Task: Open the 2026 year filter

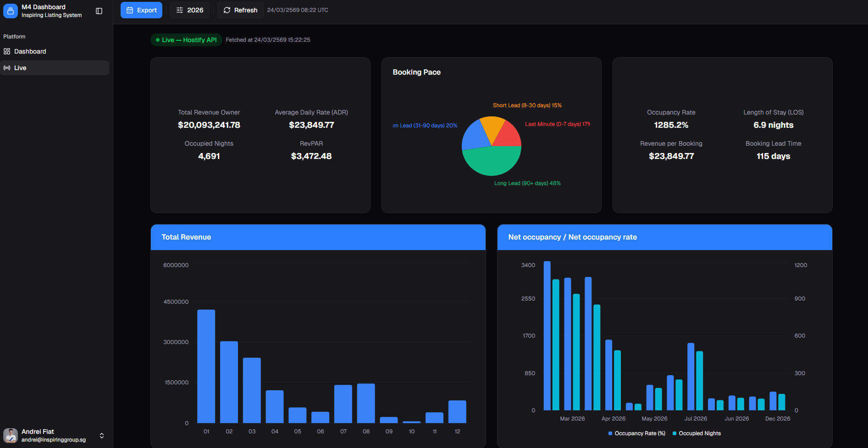Action: pos(190,10)
